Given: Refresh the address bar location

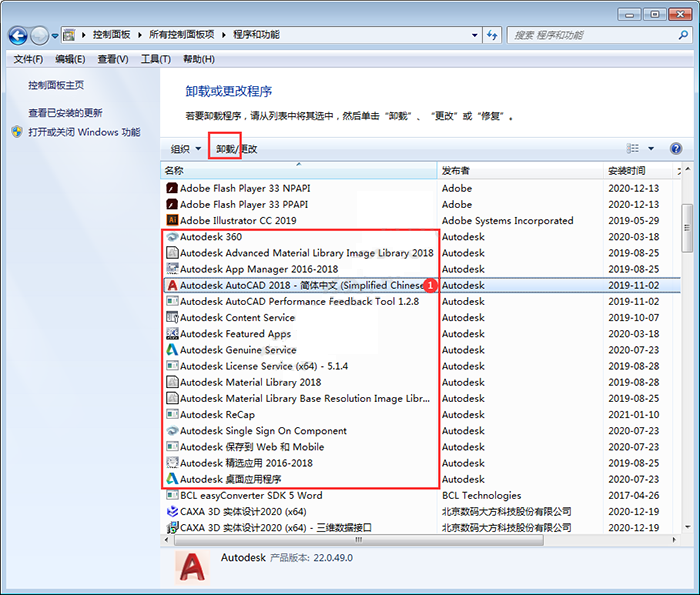Looking at the screenshot, I should (x=492, y=35).
